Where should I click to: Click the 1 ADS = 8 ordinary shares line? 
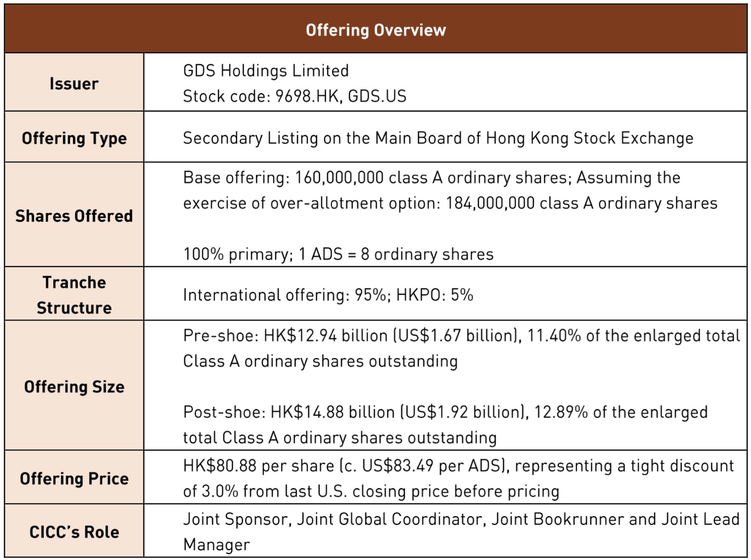(x=338, y=254)
